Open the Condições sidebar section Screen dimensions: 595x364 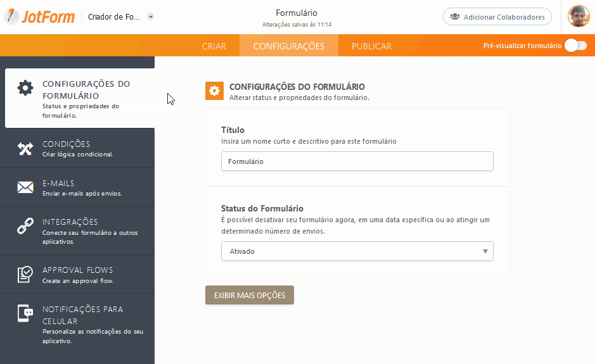77,148
